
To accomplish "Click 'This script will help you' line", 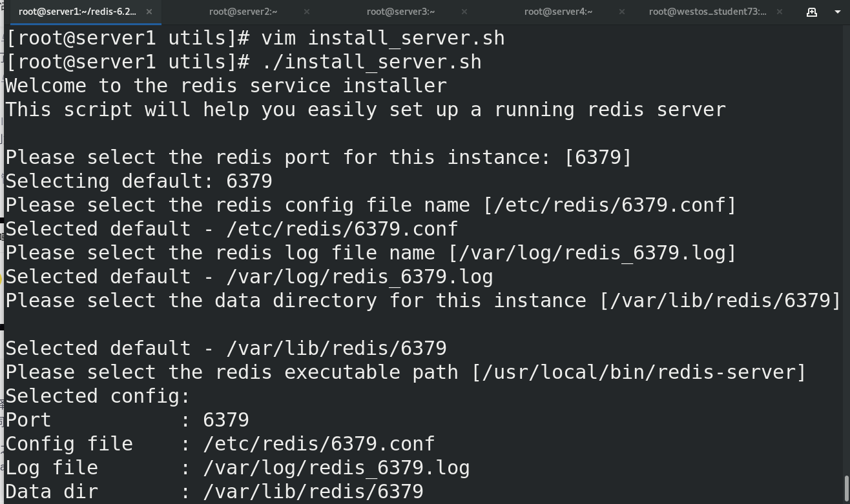I will [366, 110].
